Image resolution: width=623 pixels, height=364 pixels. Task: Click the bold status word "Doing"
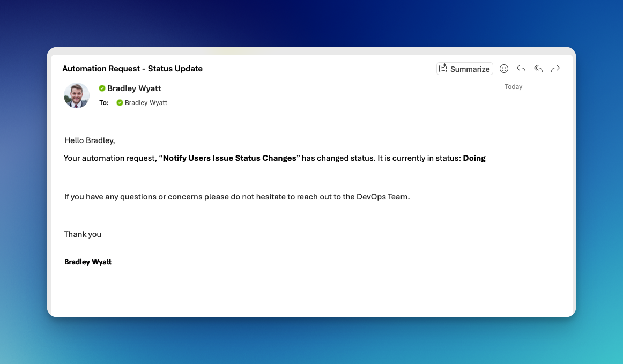474,158
